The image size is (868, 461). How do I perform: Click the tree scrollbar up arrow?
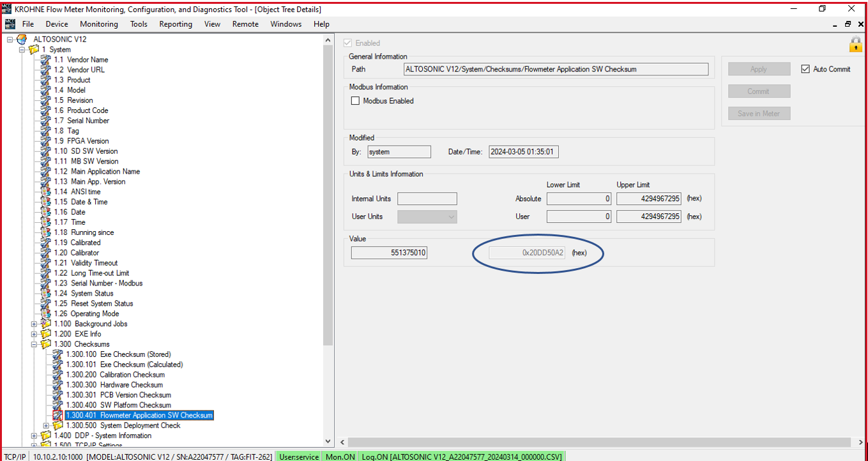pyautogui.click(x=328, y=39)
